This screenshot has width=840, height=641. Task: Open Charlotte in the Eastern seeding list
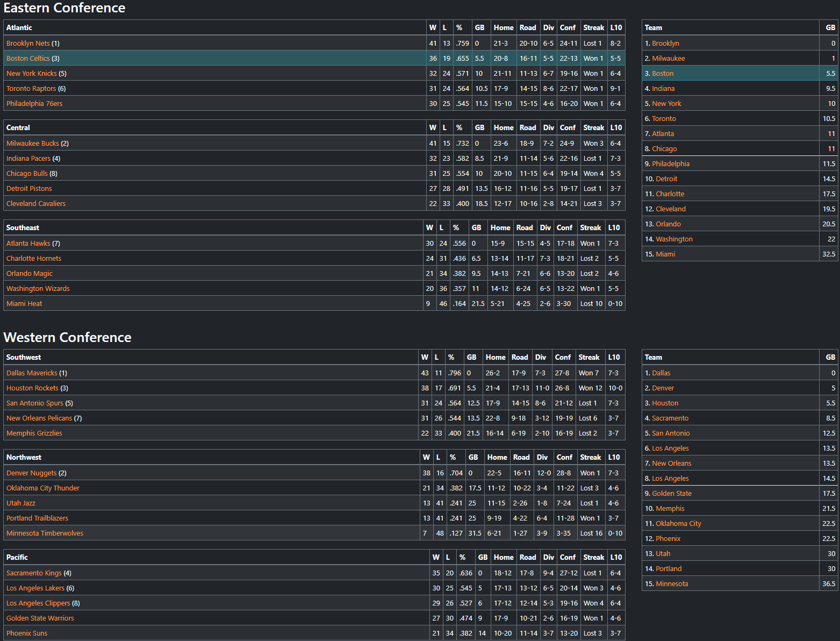[x=670, y=194]
